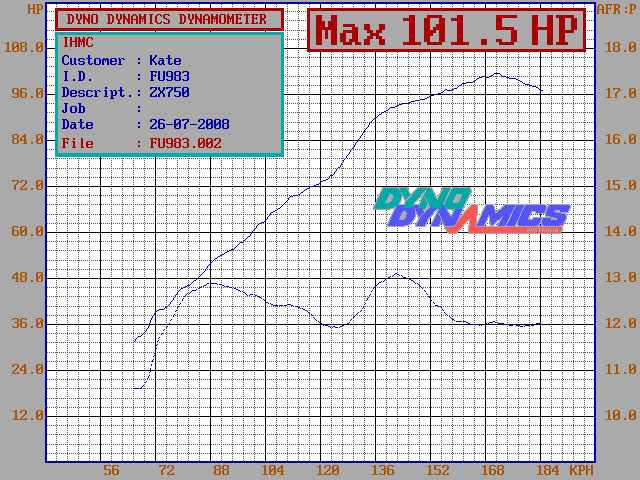Click the I.D. value FU983
The height and width of the screenshot is (480, 640).
(169, 76)
